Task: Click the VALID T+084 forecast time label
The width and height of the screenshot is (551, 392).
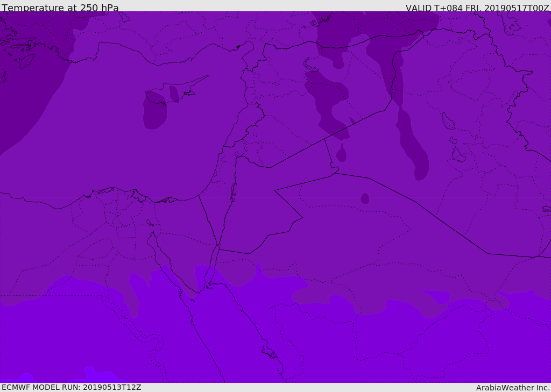Action: (x=477, y=8)
